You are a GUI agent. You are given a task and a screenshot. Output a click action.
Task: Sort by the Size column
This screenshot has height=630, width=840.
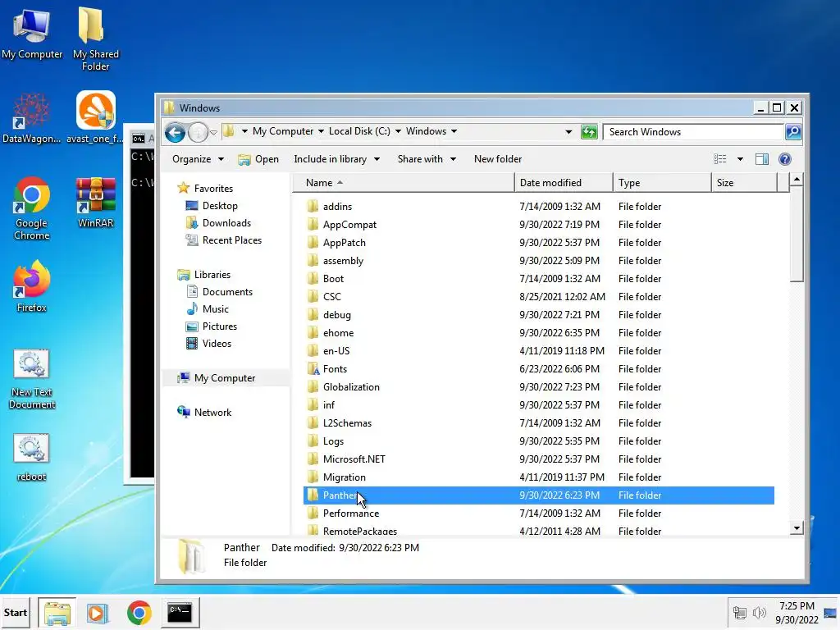pos(744,183)
